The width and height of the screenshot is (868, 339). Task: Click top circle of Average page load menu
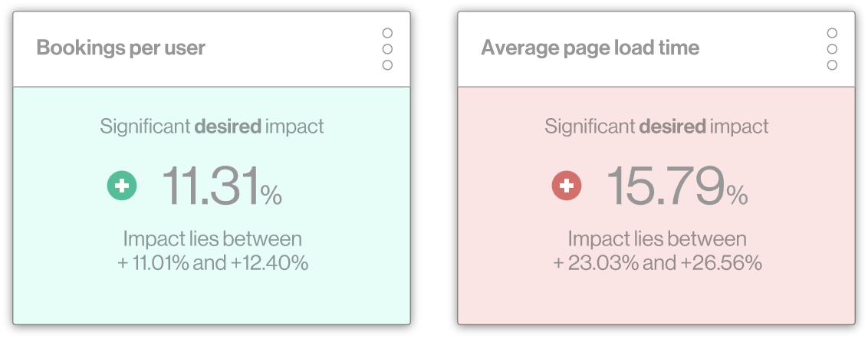[832, 33]
